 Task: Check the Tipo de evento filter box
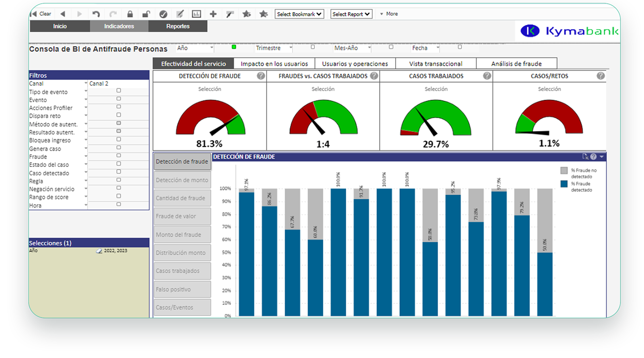[x=119, y=91]
